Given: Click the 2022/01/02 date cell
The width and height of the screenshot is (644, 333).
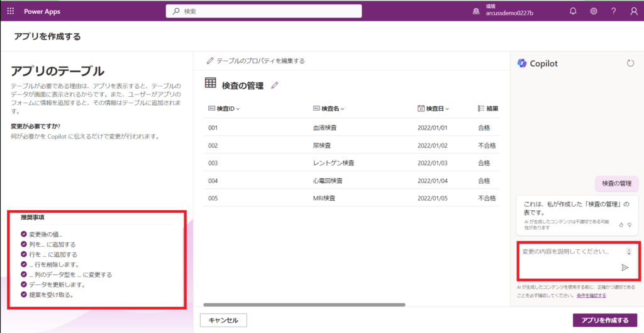Looking at the screenshot, I should (x=433, y=145).
